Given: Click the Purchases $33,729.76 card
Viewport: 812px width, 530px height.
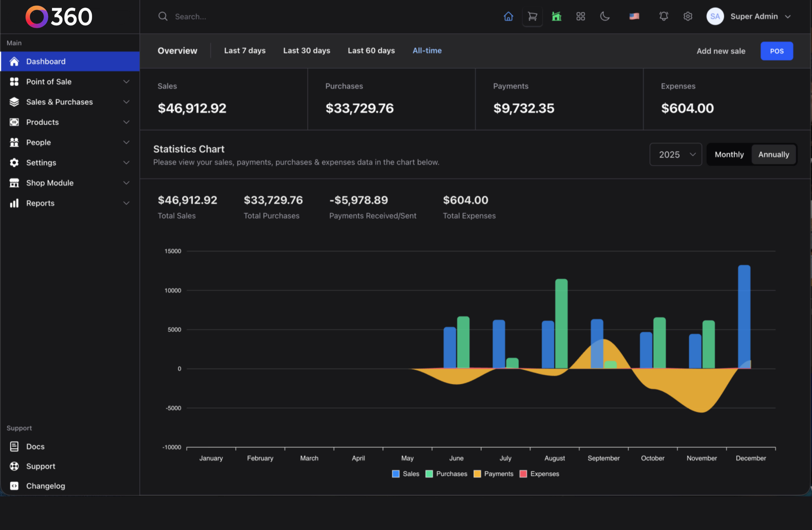Looking at the screenshot, I should pos(391,99).
